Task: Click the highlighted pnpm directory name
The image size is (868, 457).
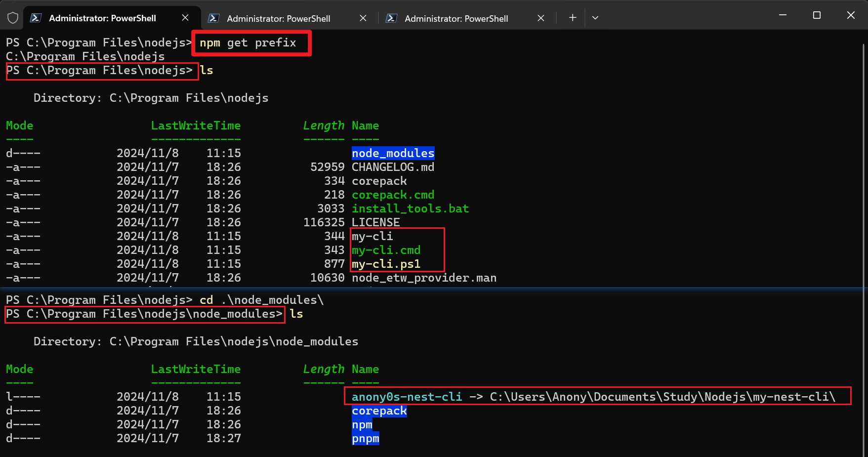Action: pos(366,438)
